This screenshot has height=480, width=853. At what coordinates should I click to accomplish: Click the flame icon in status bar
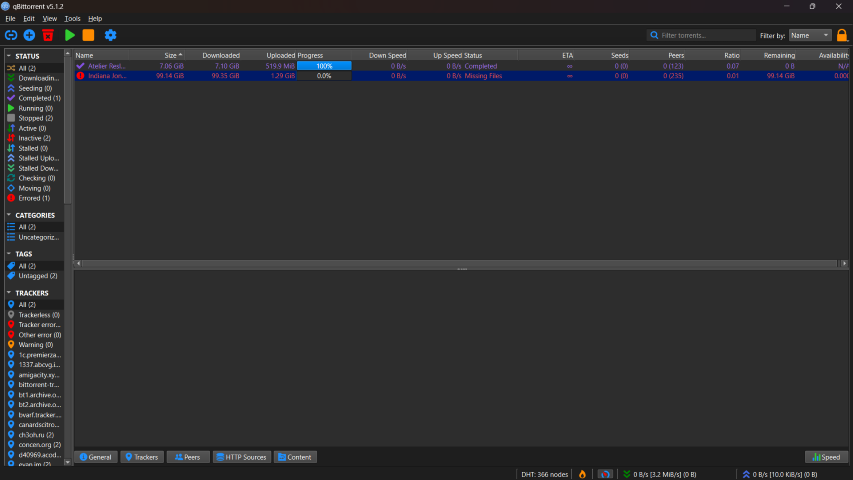582,474
